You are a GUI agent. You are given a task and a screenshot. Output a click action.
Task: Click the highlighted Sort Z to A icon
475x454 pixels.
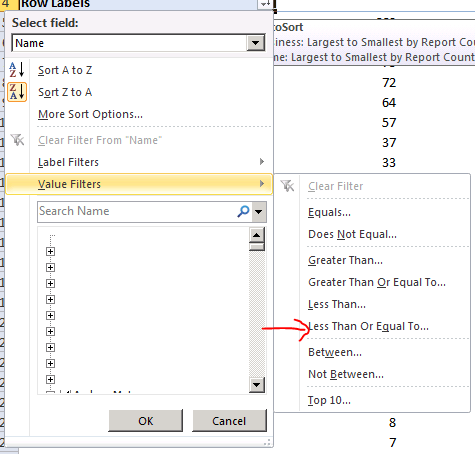click(17, 92)
